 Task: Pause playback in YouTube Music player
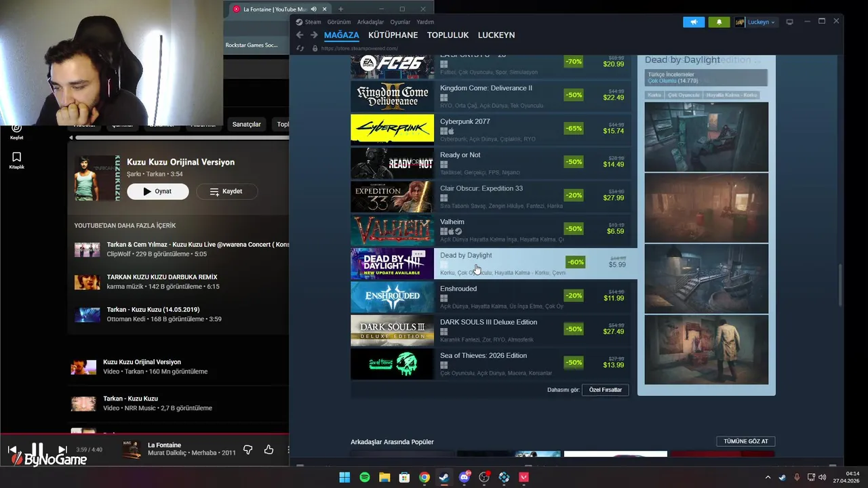pos(37,449)
